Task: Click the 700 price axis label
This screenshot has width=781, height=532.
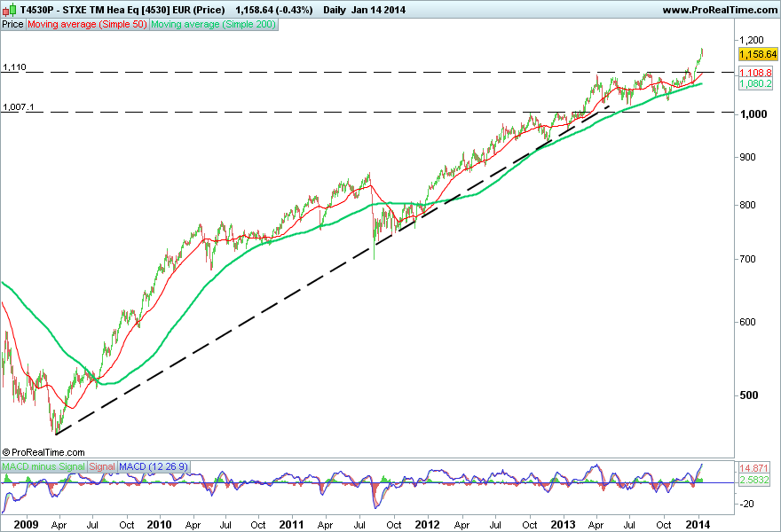Action: click(x=747, y=259)
